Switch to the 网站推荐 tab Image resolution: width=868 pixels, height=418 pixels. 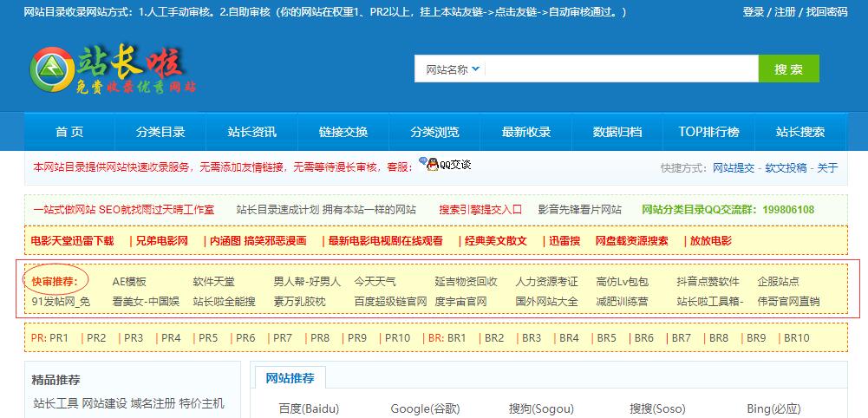pyautogui.click(x=290, y=378)
